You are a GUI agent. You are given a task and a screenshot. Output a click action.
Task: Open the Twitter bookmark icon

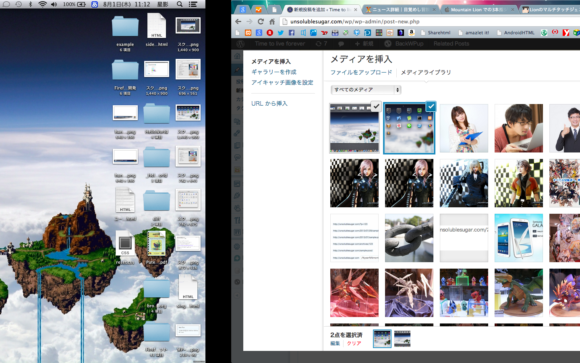pyautogui.click(x=281, y=33)
